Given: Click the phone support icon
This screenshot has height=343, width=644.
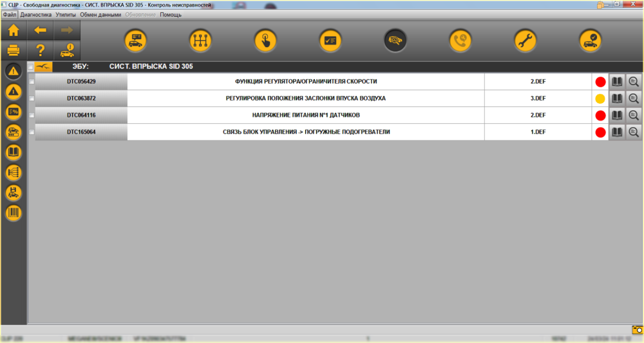Looking at the screenshot, I should 460,41.
